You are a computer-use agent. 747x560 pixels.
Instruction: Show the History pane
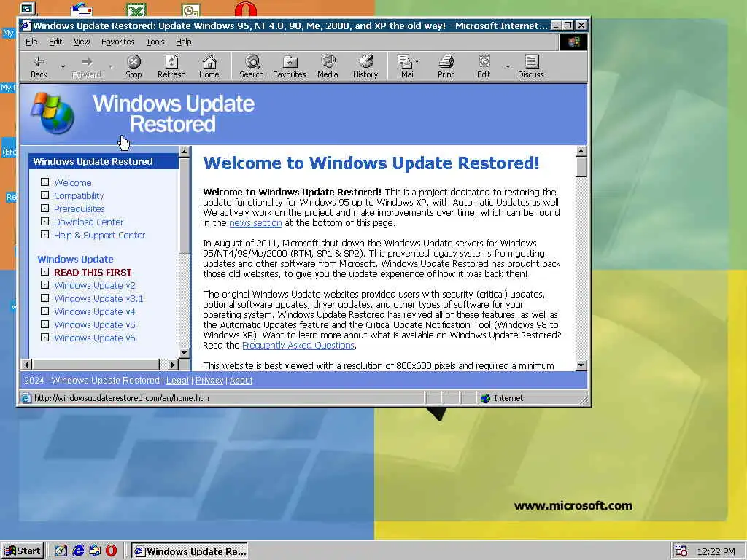(365, 66)
